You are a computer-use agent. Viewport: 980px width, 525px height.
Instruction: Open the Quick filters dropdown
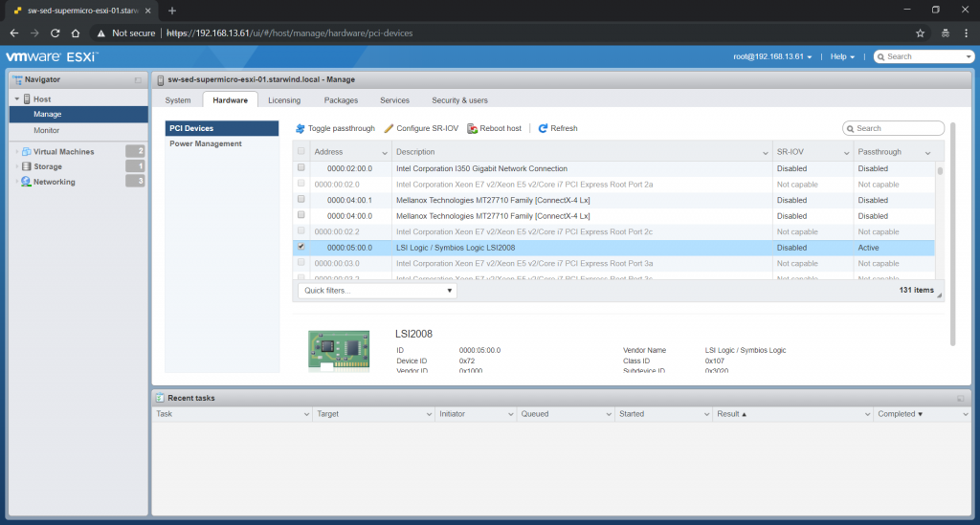click(377, 291)
